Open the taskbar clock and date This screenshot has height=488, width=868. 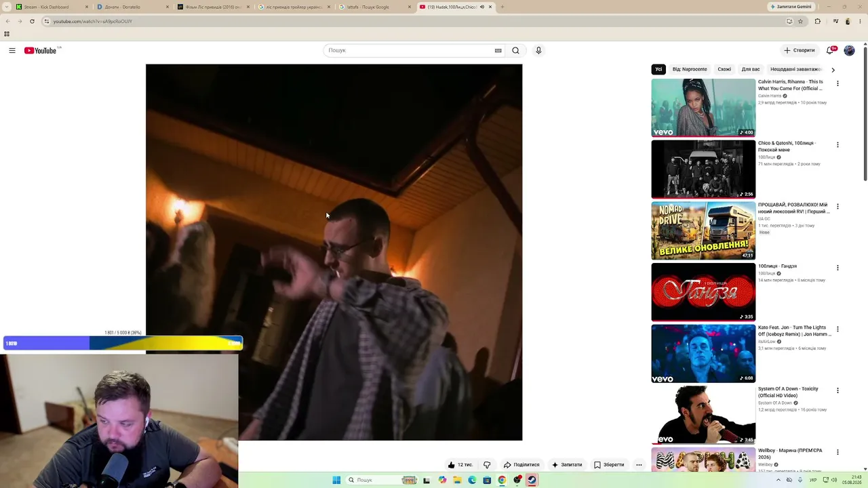tap(852, 480)
